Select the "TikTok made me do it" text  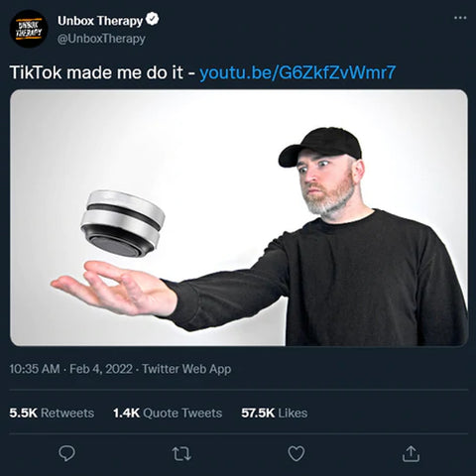(96, 72)
